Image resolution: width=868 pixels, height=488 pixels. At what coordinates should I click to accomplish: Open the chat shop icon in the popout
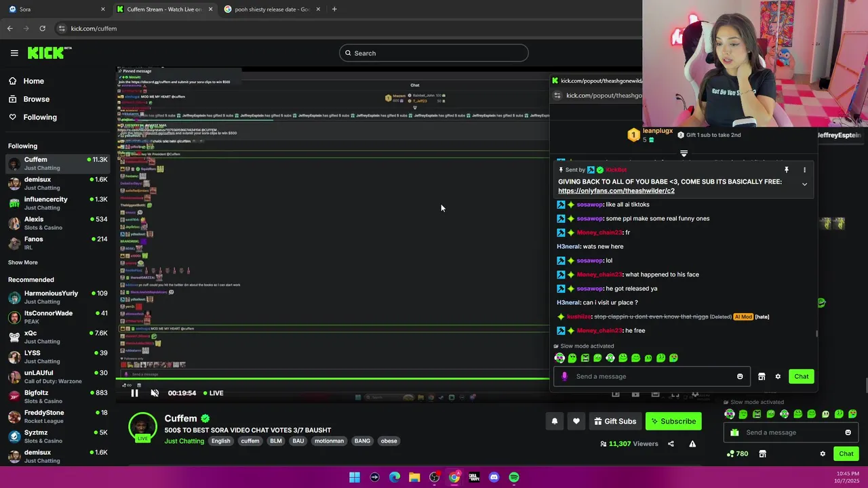pyautogui.click(x=762, y=377)
